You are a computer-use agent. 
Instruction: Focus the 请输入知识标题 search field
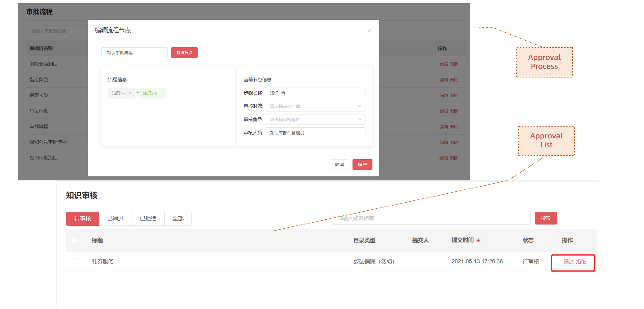pyautogui.click(x=431, y=218)
